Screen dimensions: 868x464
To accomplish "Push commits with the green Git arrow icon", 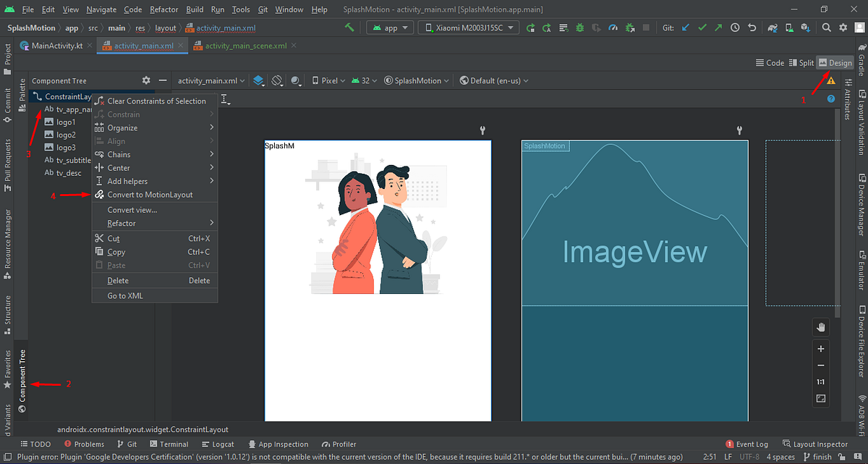I will pyautogui.click(x=718, y=27).
